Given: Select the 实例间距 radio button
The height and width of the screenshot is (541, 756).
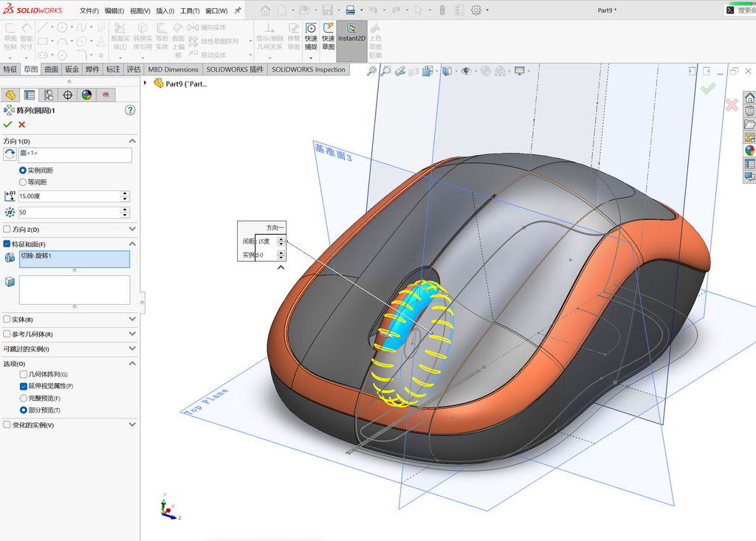Looking at the screenshot, I should (x=23, y=170).
